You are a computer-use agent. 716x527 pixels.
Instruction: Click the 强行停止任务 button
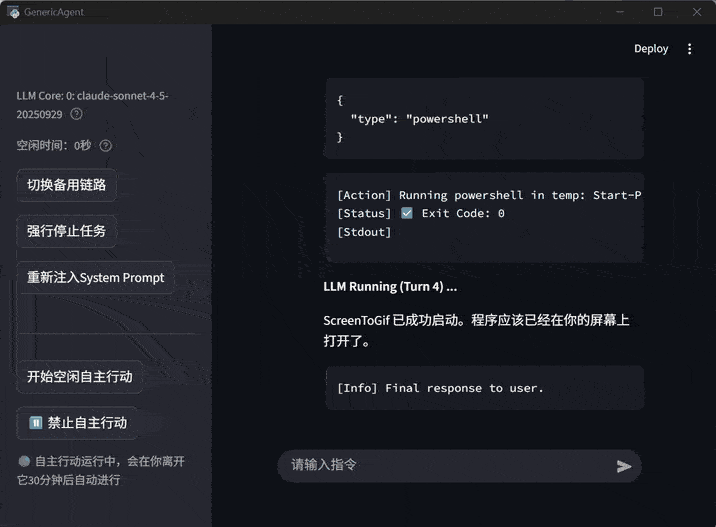click(67, 231)
